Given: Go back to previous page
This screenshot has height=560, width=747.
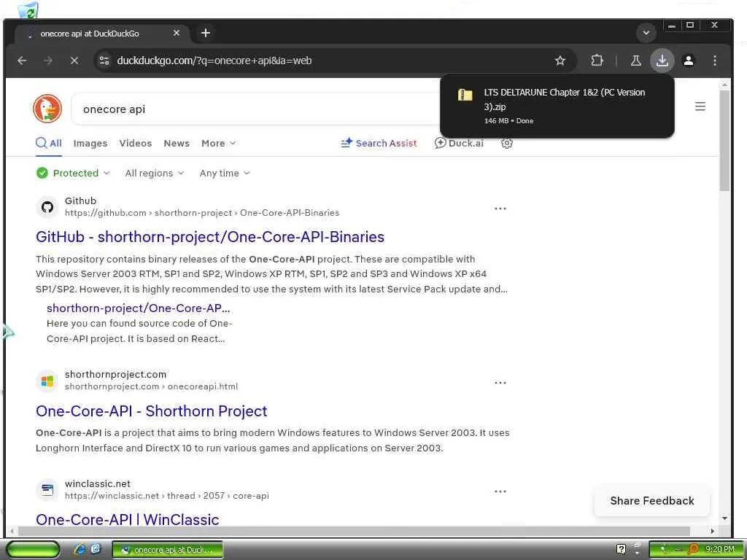Looking at the screenshot, I should [x=22, y=61].
